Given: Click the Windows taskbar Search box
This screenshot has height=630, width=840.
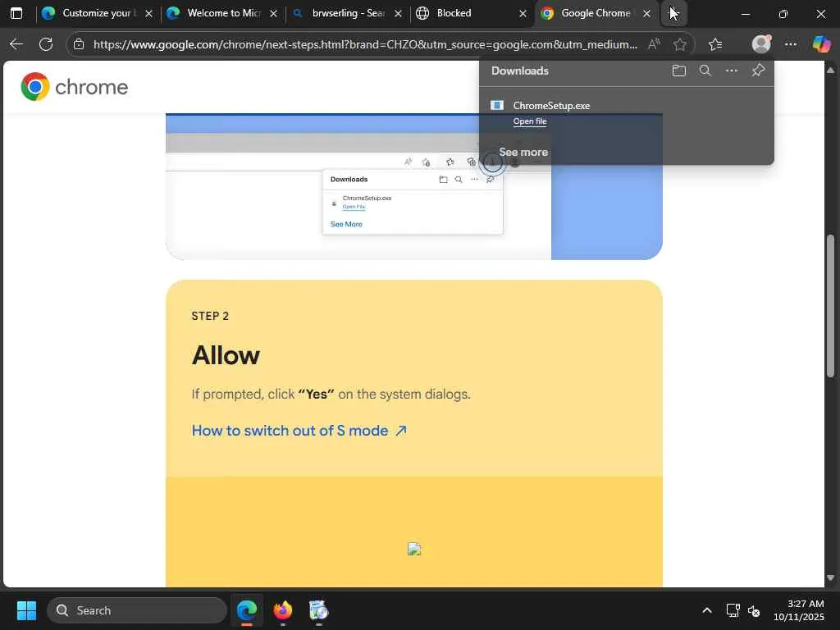Looking at the screenshot, I should pyautogui.click(x=137, y=610).
